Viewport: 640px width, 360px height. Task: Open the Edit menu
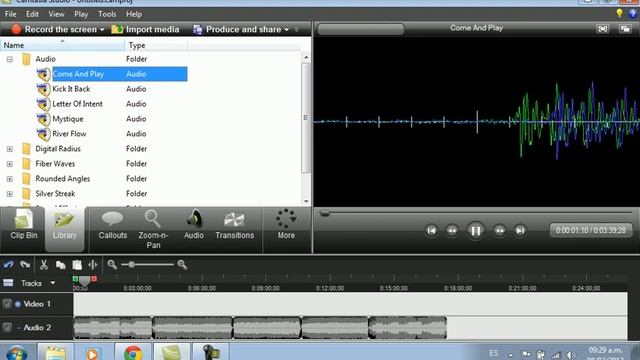pos(32,14)
